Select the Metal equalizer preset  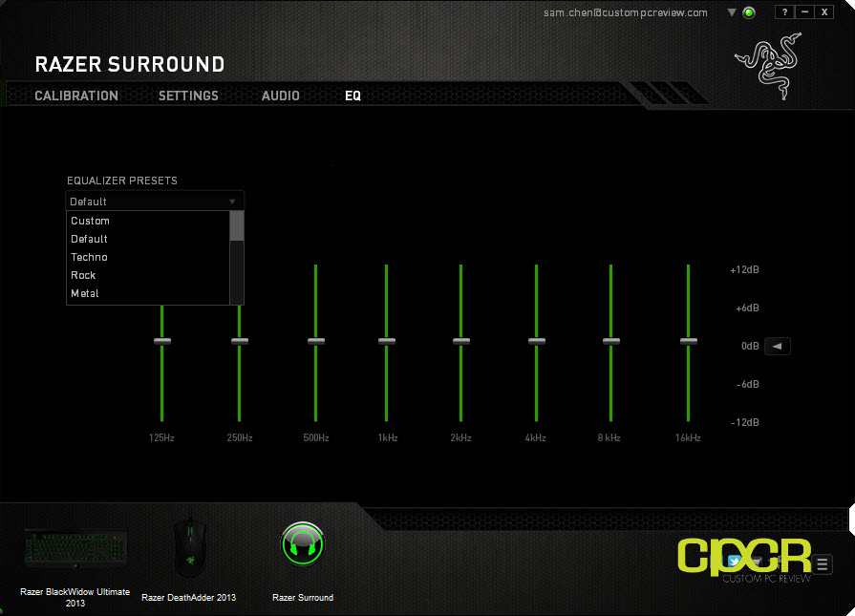coord(148,293)
